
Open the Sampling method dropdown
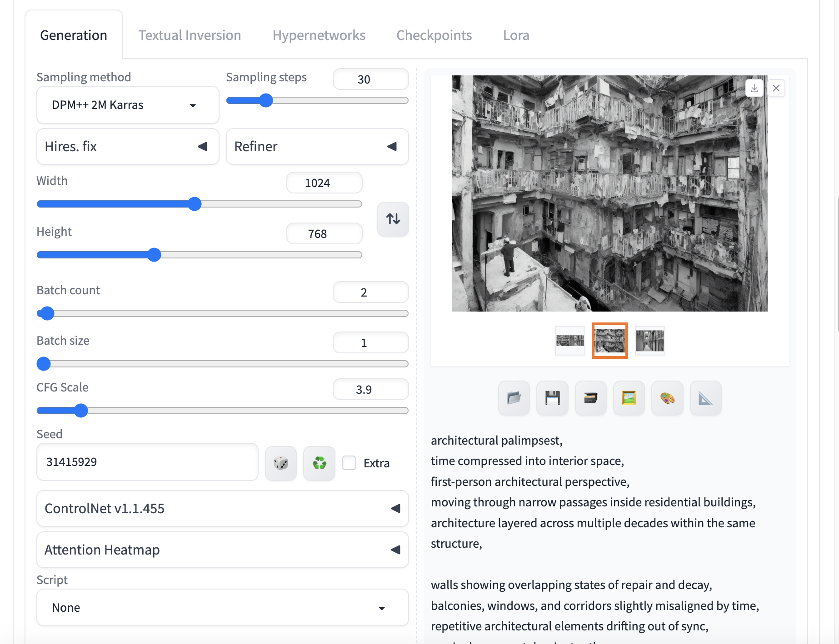[128, 105]
